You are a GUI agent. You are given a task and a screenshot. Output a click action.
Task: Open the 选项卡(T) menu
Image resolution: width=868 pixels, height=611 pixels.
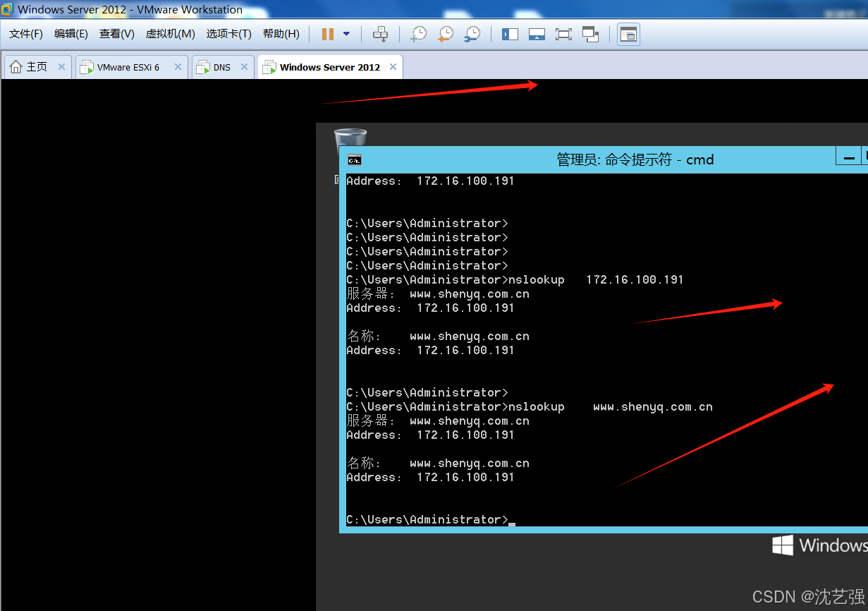click(228, 34)
